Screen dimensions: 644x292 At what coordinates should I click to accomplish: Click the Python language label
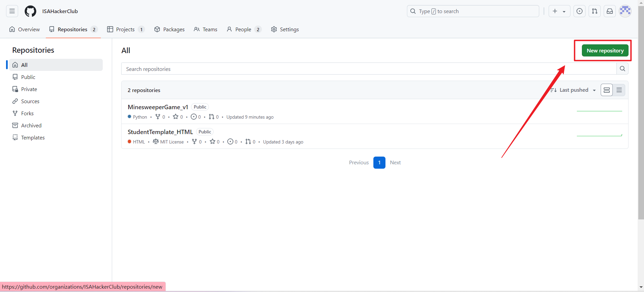137,117
